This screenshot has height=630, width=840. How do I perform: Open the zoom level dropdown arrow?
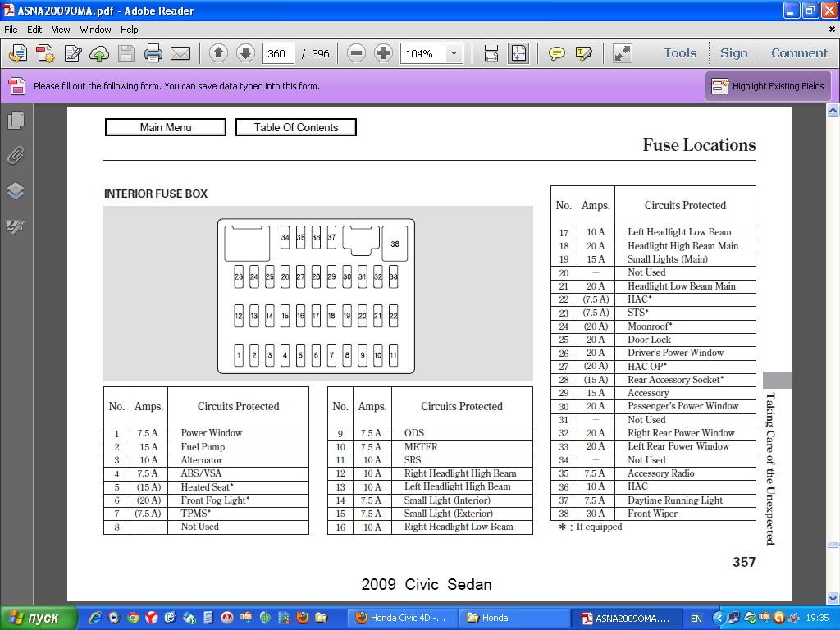pyautogui.click(x=454, y=53)
